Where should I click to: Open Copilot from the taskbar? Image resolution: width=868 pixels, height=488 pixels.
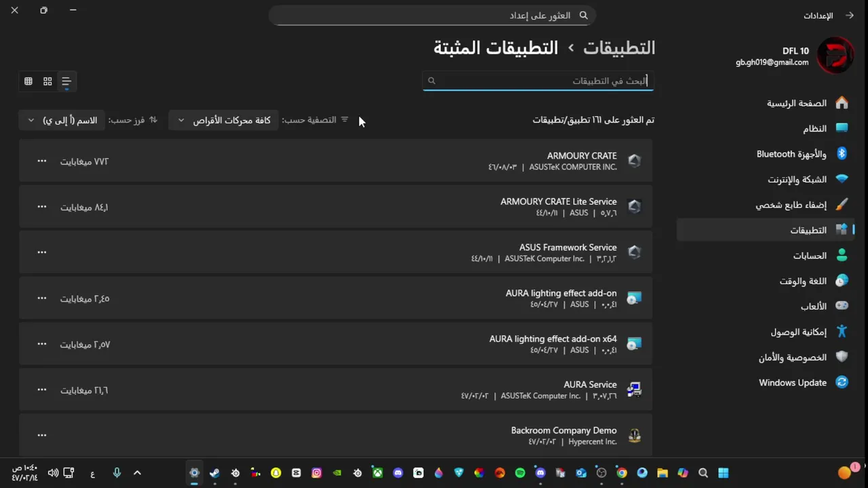point(683,473)
